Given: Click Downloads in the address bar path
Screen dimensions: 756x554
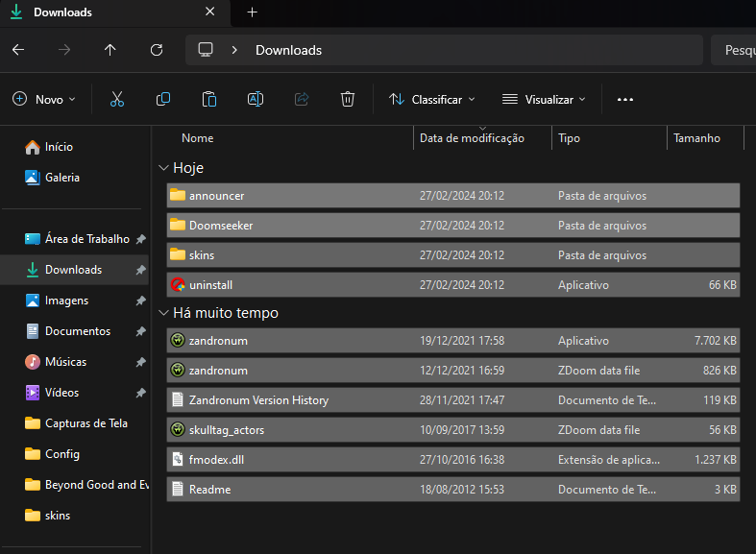Looking at the screenshot, I should coord(288,50).
